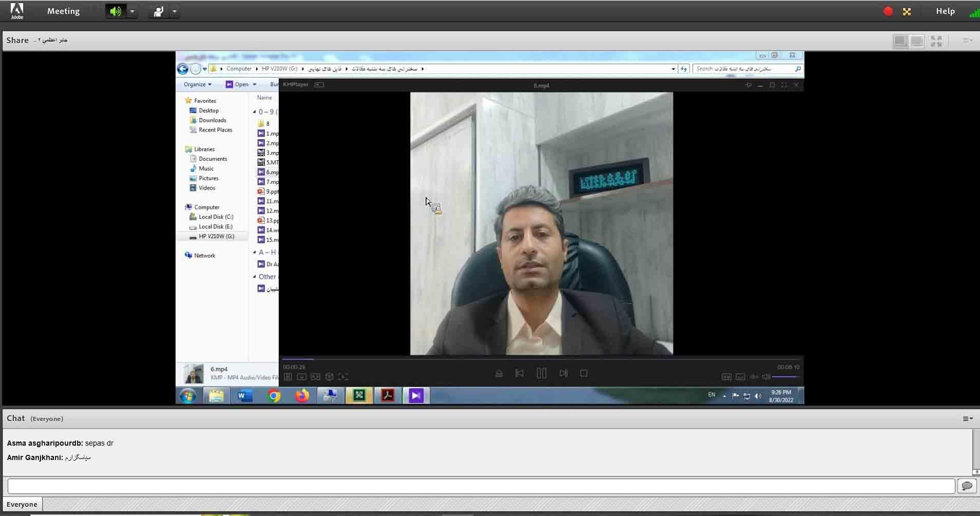The image size is (980, 516).
Task: Open the Chat pod options menu
Action: 968,419
